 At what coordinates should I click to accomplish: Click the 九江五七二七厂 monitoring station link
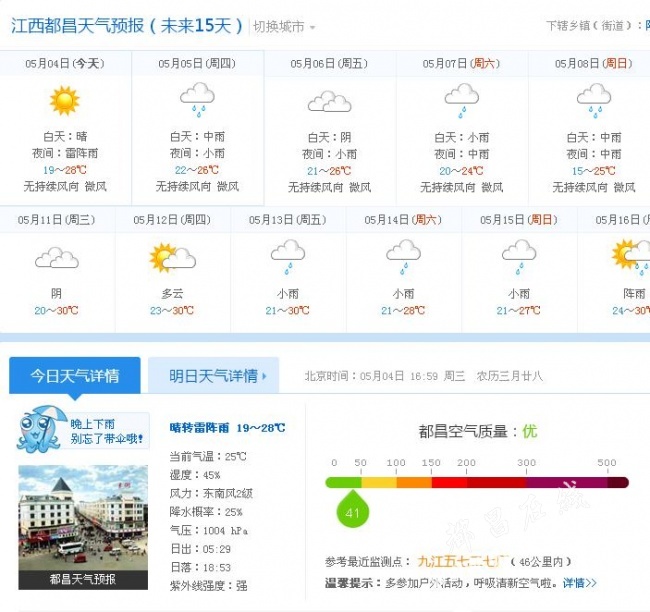pos(463,561)
